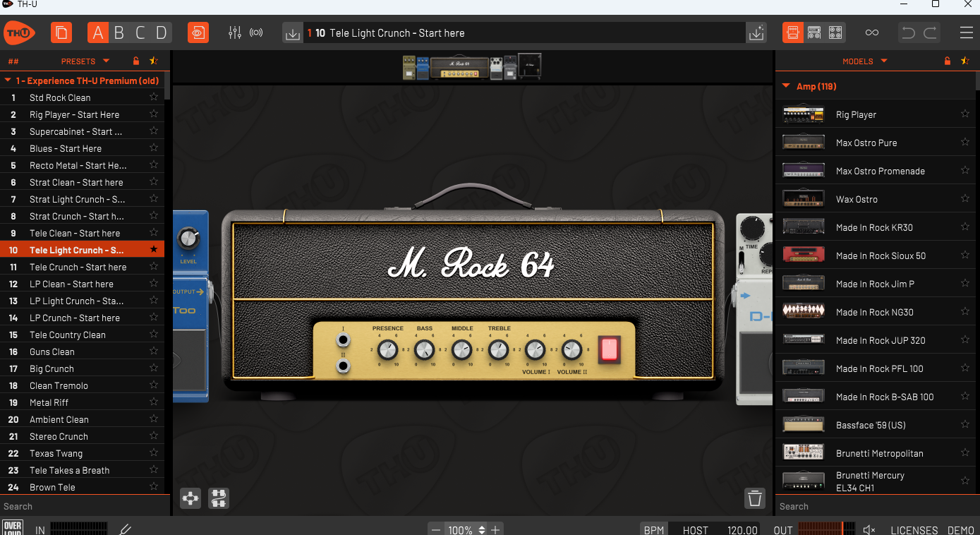Click the LICENSES button
Image resolution: width=980 pixels, height=535 pixels.
[914, 530]
